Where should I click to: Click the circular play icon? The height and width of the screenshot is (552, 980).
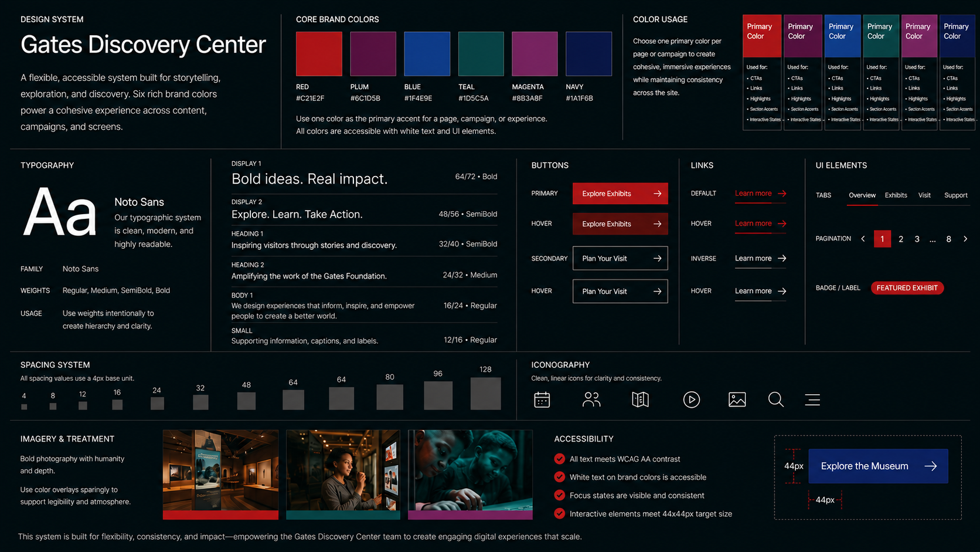tap(692, 399)
